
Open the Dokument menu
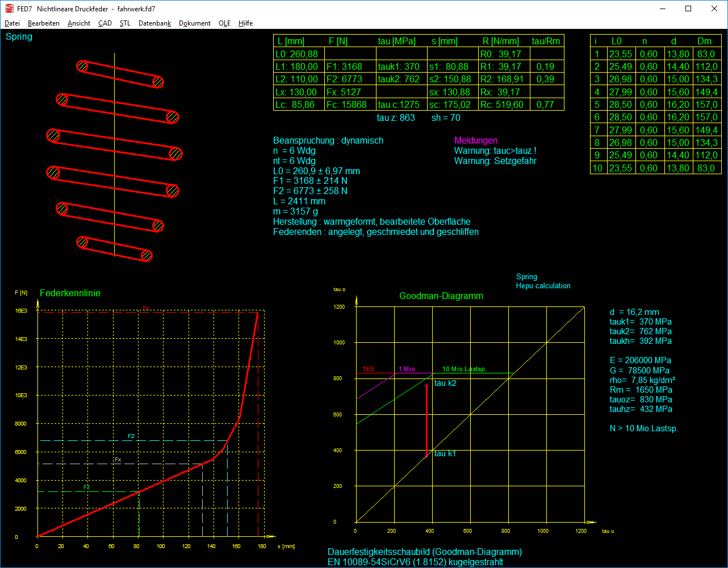pyautogui.click(x=195, y=23)
